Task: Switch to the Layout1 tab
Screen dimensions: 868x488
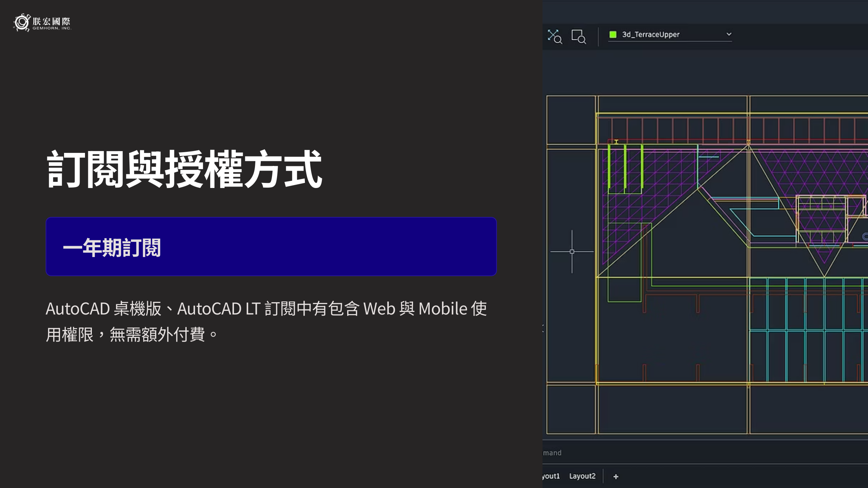Action: (x=551, y=476)
